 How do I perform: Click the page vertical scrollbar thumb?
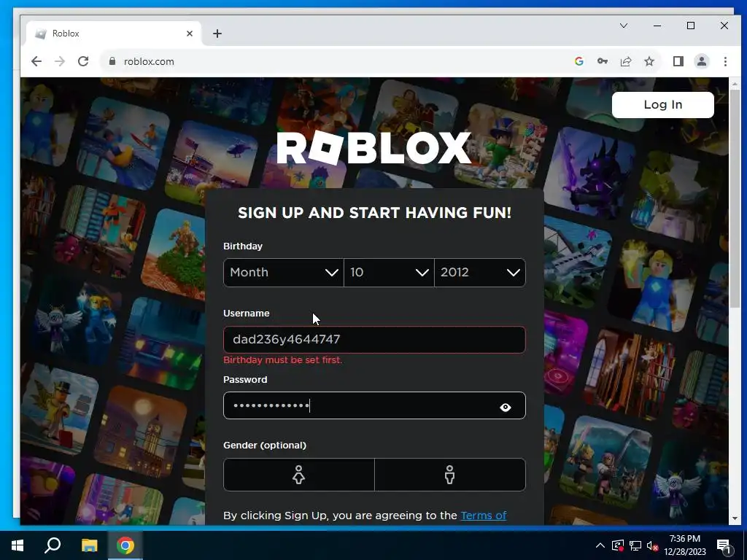coord(735,198)
